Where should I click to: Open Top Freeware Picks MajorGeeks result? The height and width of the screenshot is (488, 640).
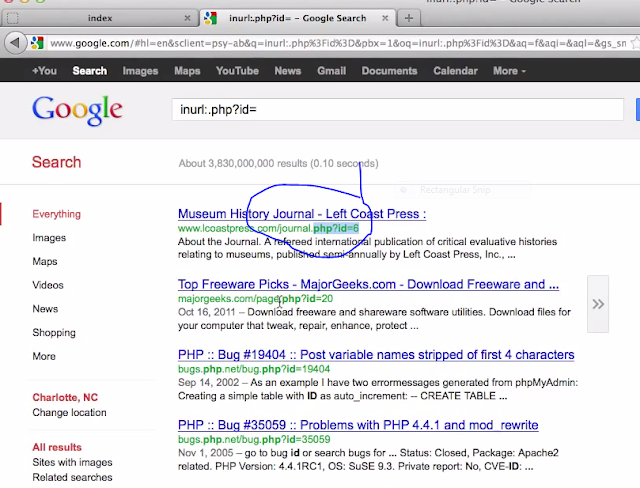click(368, 284)
